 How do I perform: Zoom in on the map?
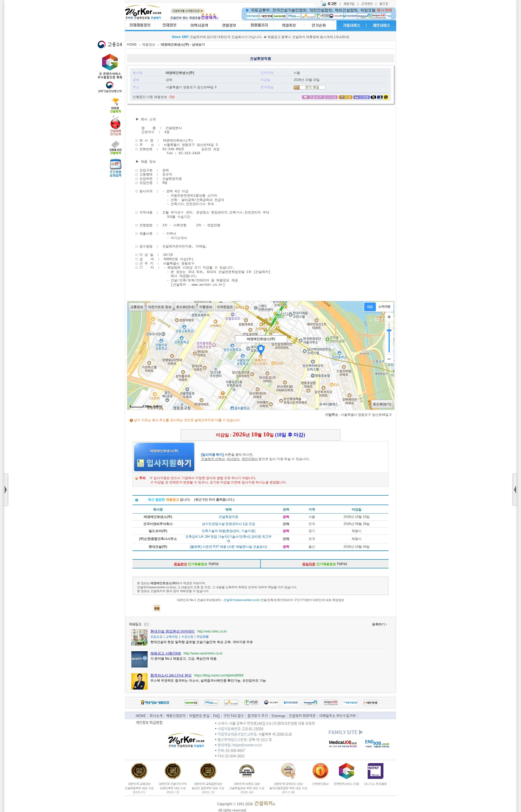(389, 317)
